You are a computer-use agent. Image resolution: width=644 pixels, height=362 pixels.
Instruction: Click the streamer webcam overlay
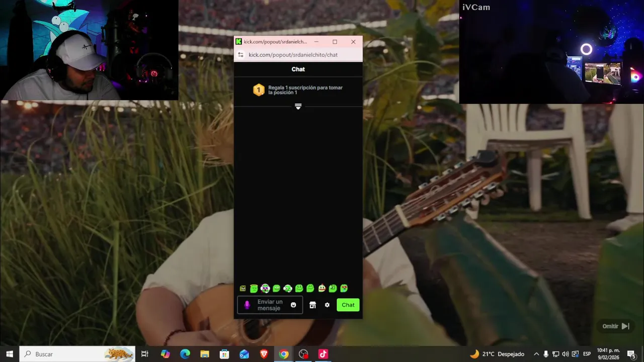point(89,50)
